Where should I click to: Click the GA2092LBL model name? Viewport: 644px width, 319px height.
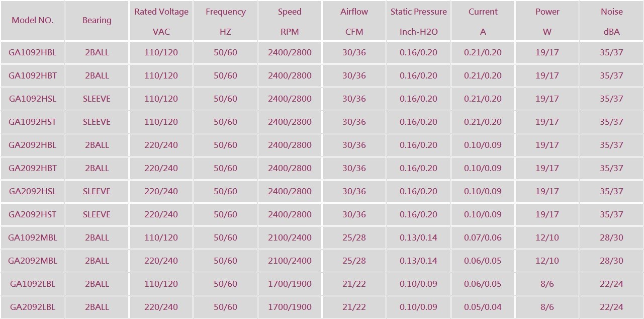pyautogui.click(x=33, y=307)
